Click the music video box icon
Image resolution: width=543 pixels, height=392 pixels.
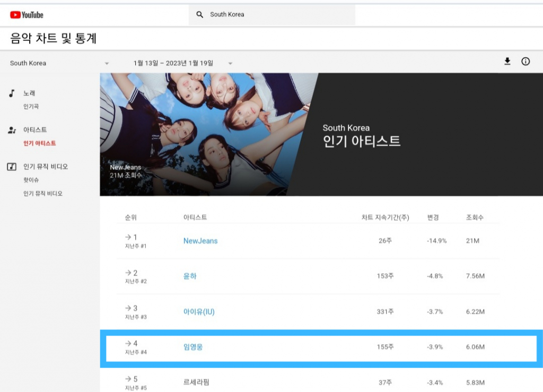12,167
